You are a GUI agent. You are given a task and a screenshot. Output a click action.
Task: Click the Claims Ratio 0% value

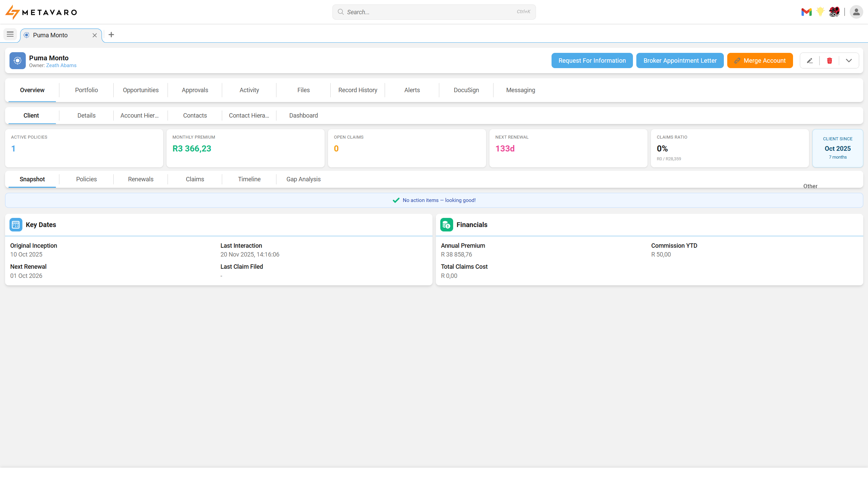click(x=662, y=149)
